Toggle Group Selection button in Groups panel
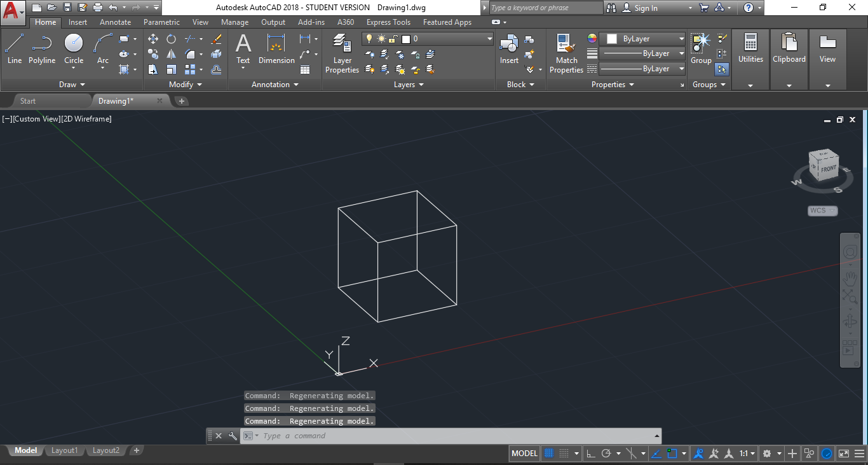The width and height of the screenshot is (868, 465). (x=722, y=69)
